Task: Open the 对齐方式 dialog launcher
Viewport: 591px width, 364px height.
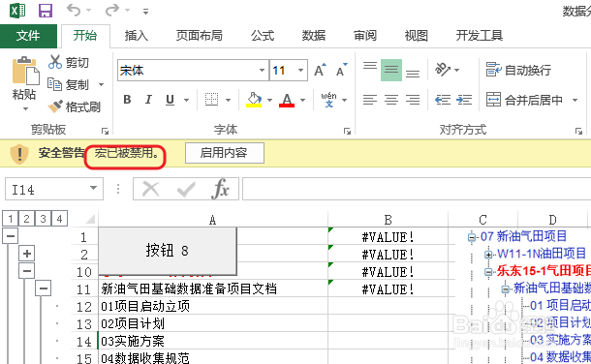Action: tap(578, 131)
